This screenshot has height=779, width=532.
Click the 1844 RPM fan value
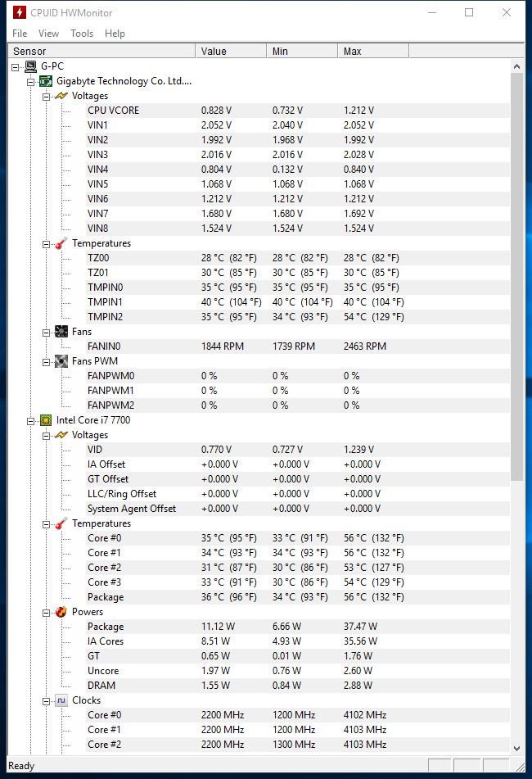tap(223, 346)
